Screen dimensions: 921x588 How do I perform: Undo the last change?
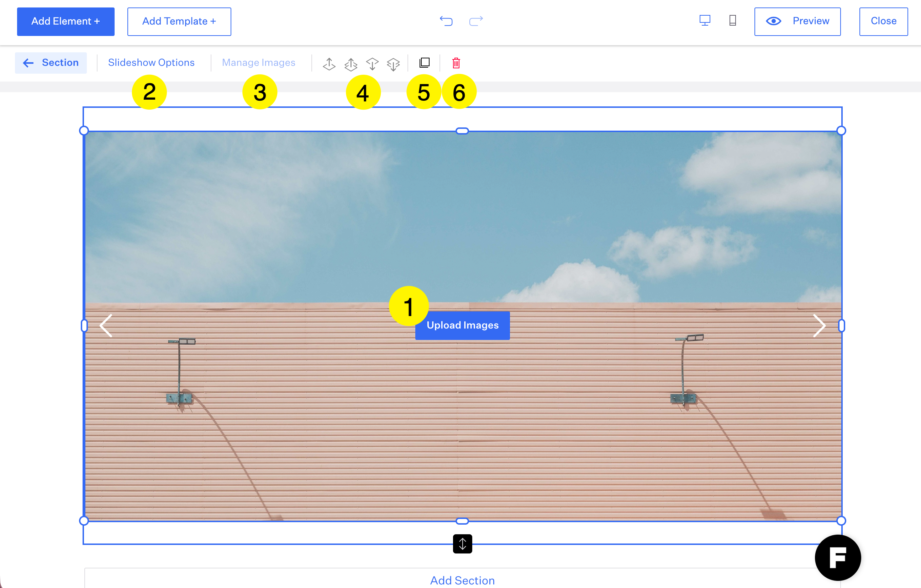tap(446, 21)
